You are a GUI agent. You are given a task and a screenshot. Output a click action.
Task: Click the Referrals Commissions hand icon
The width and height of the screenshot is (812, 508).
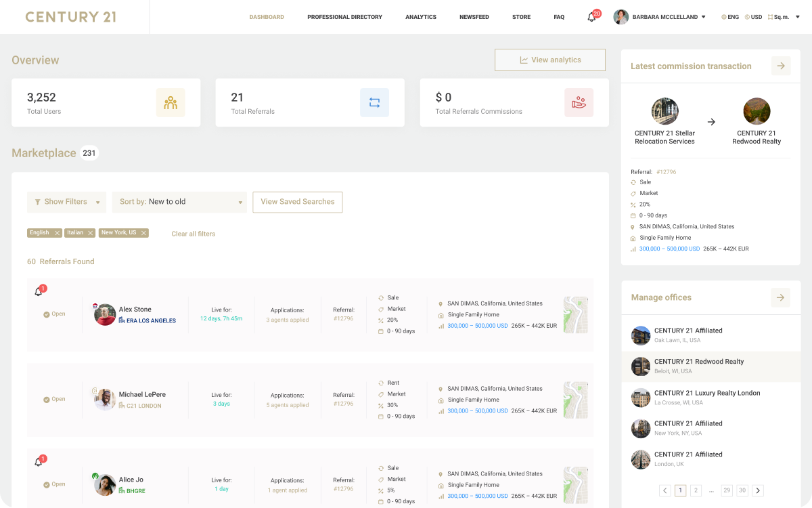click(579, 102)
